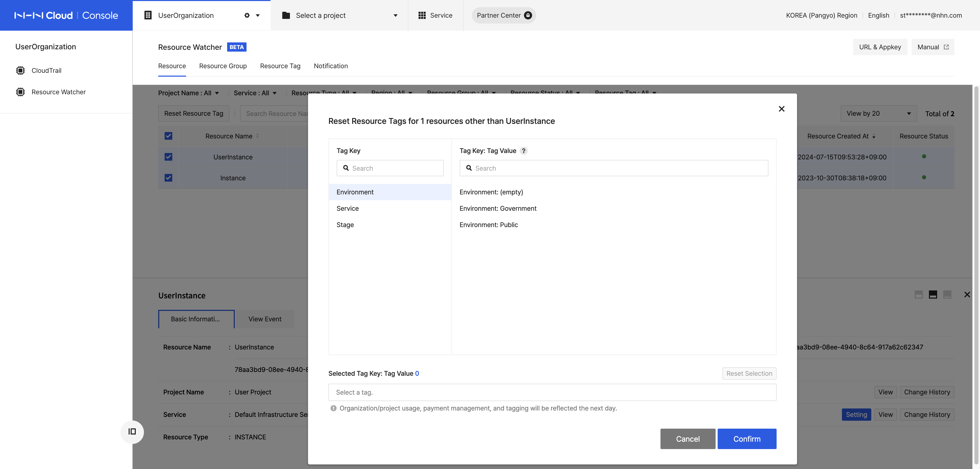The height and width of the screenshot is (469, 980).
Task: Choose Environment: Public tag value
Action: coord(488,225)
